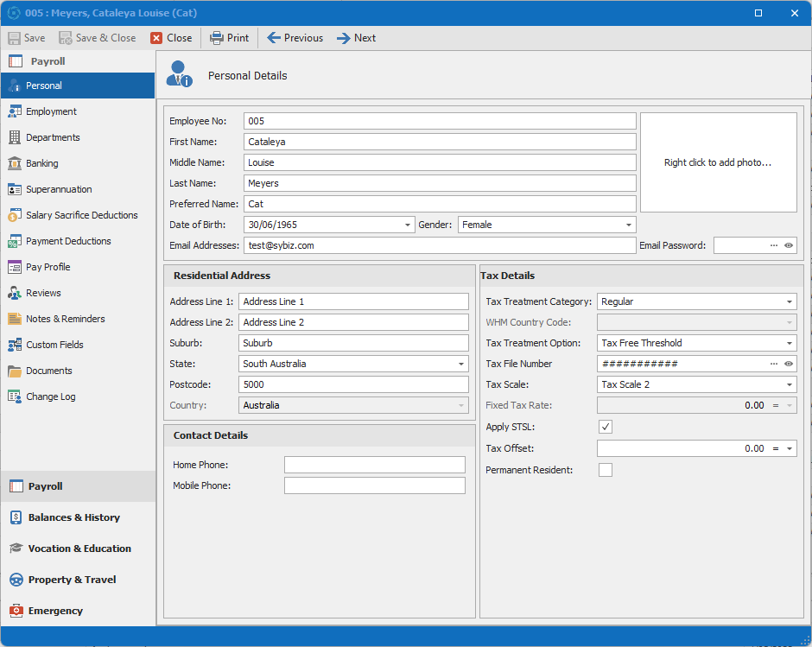Select the Salary Sacrifice Deductions icon
Viewport: 812px width, 647px height.
tap(15, 215)
